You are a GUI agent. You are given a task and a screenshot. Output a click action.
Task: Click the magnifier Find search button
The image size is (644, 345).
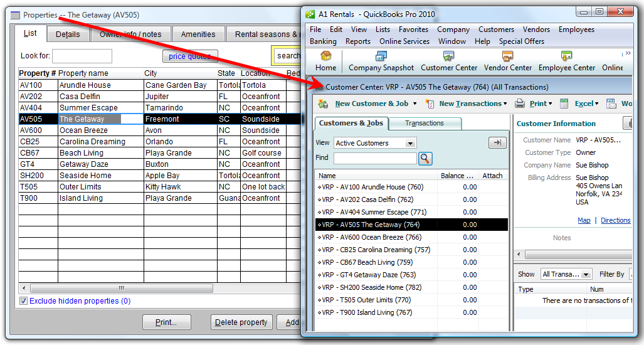425,158
